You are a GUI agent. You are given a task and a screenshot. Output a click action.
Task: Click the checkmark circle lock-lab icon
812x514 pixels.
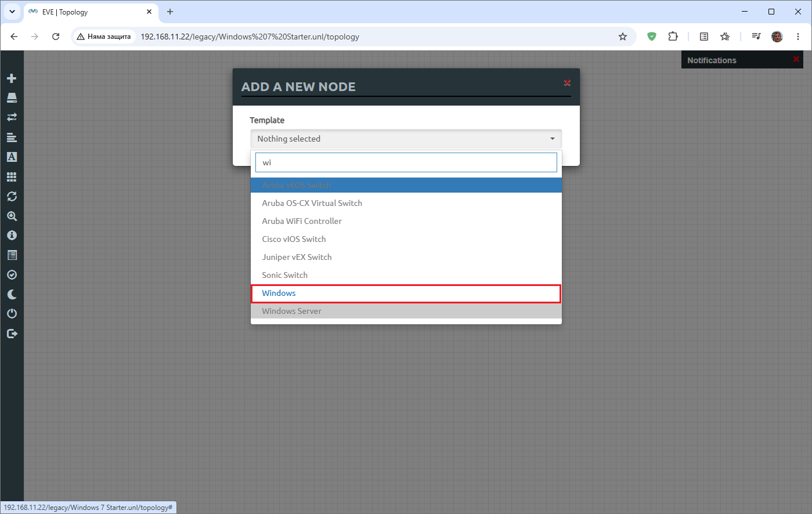(x=12, y=275)
